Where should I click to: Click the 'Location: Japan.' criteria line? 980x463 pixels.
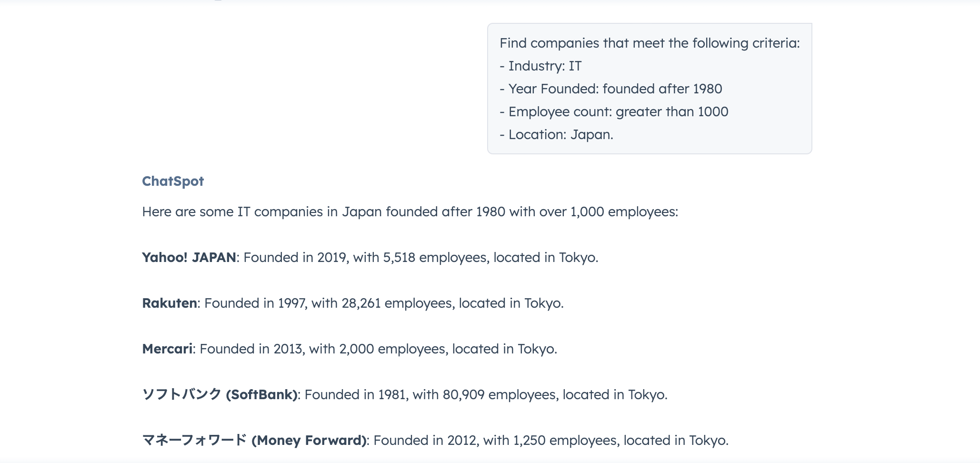tap(556, 134)
